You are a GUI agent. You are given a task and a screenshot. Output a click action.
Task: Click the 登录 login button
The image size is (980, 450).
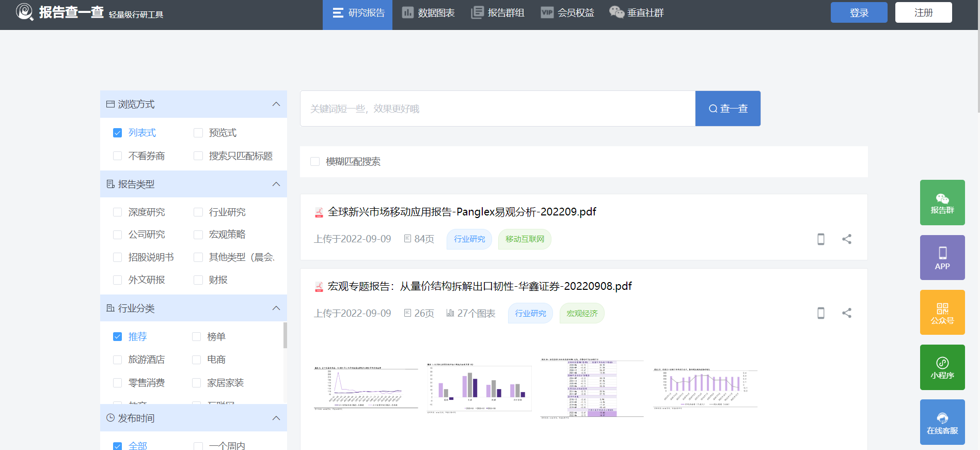pos(859,12)
